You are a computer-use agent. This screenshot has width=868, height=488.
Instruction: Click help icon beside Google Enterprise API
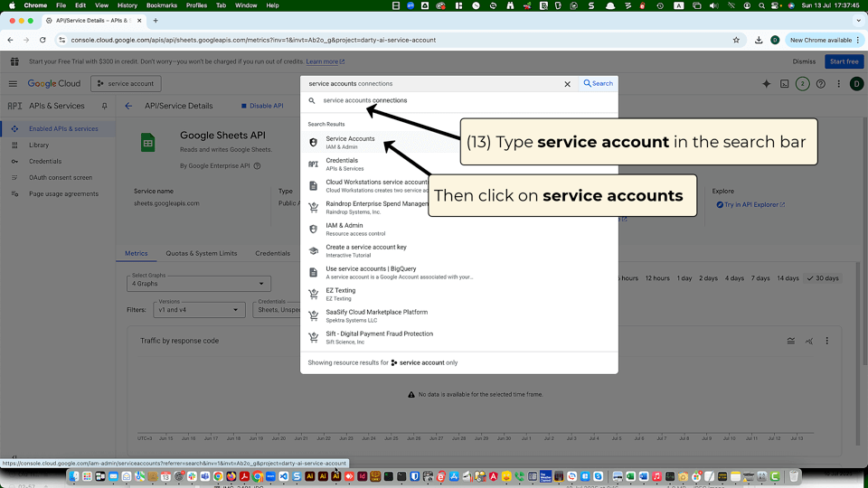[x=257, y=166]
